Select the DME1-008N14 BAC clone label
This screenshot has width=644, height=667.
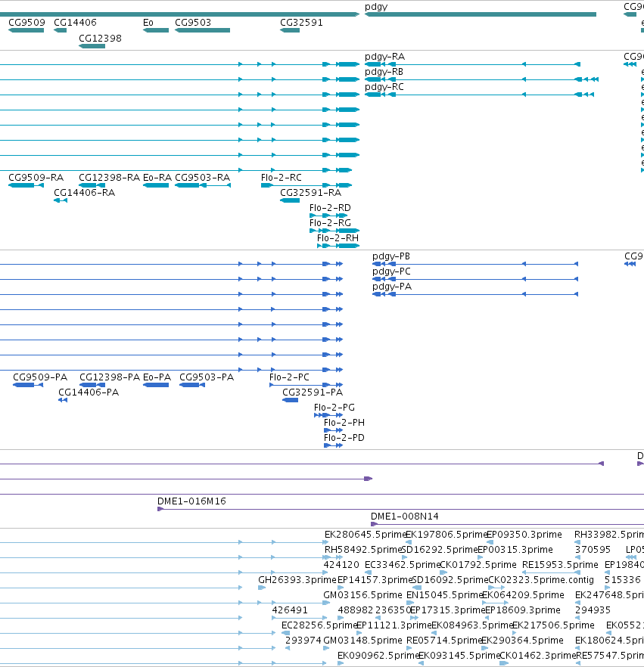coord(405,517)
